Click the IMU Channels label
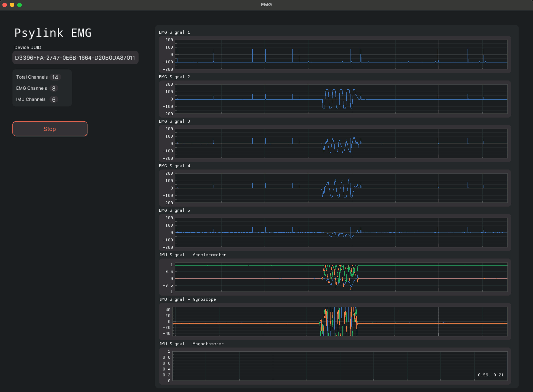This screenshot has height=392, width=533. [x=31, y=99]
